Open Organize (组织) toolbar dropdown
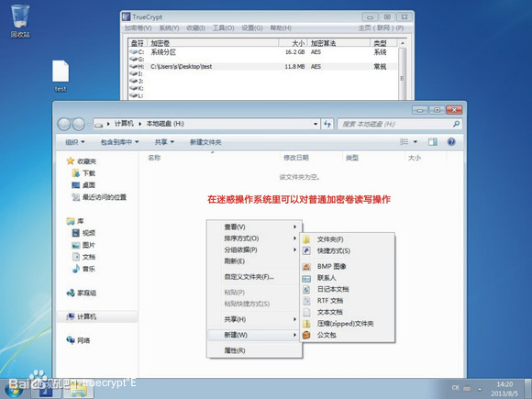Screen dimensions: 532x399 (74, 142)
